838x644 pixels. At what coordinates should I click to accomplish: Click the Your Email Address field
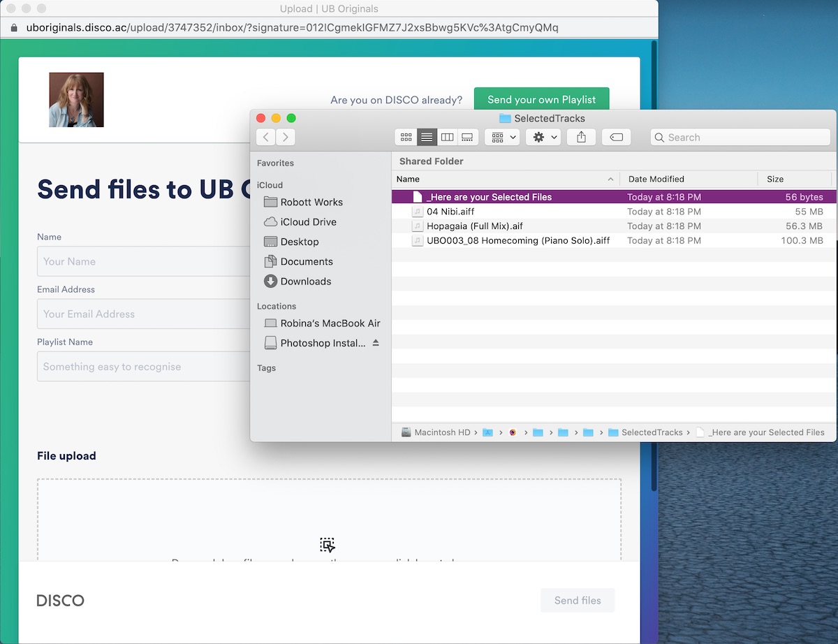(x=144, y=314)
